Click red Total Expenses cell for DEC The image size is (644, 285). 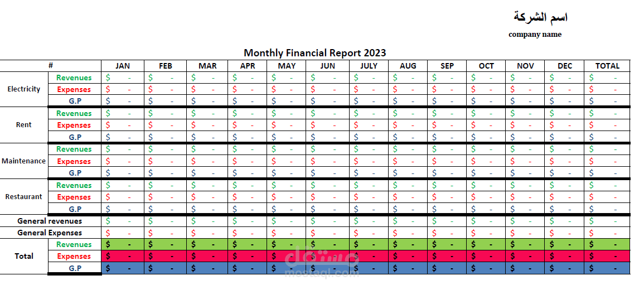coord(565,256)
